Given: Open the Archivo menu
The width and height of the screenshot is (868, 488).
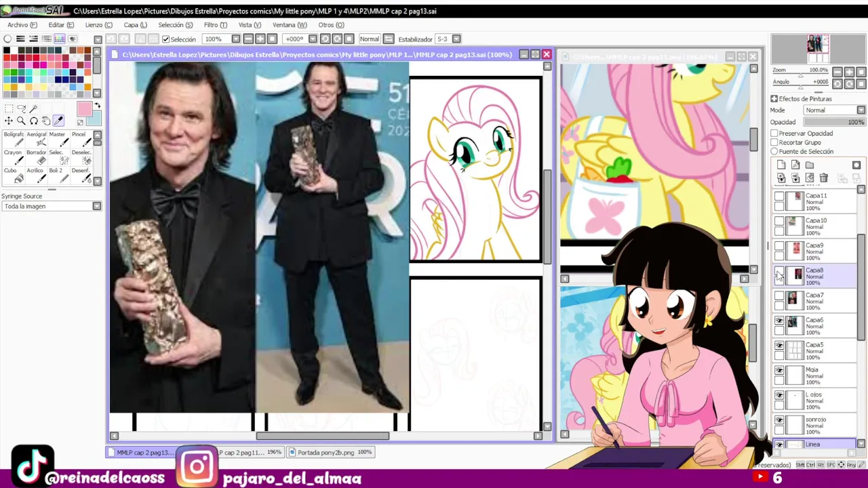Looking at the screenshot, I should click(x=22, y=25).
